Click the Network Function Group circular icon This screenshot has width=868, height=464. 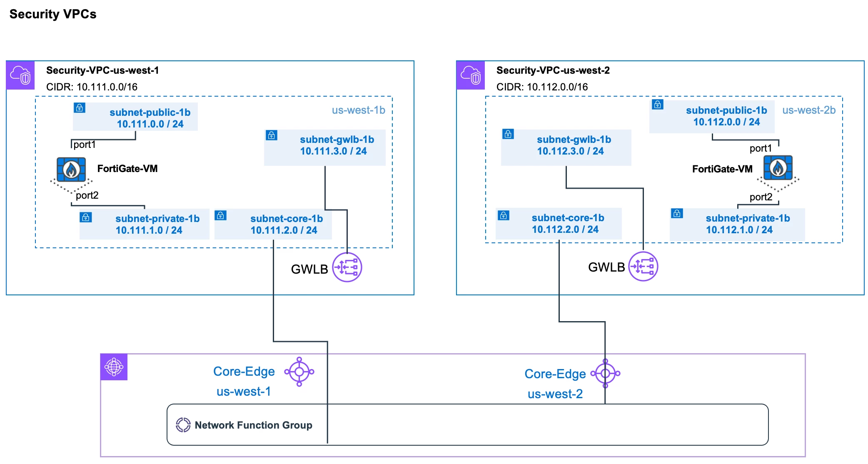pos(183,425)
